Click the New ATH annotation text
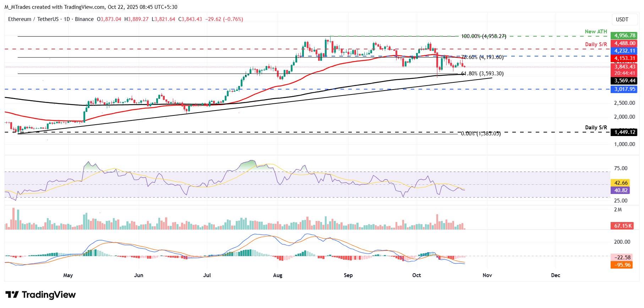Image resolution: width=644 pixels, height=308 pixels. pyautogui.click(x=596, y=32)
